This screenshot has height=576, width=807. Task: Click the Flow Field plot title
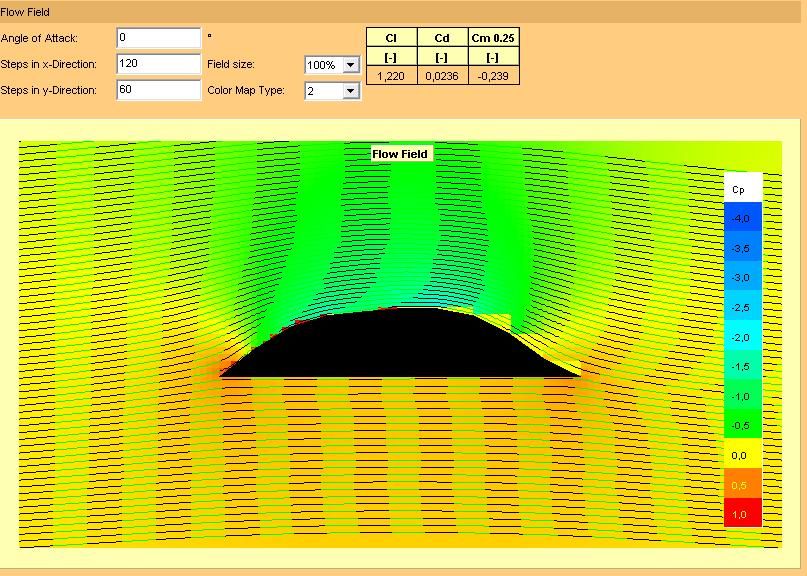tap(400, 154)
